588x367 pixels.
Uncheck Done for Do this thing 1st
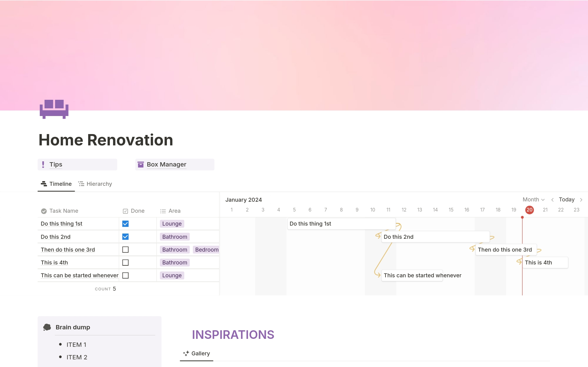pyautogui.click(x=125, y=224)
